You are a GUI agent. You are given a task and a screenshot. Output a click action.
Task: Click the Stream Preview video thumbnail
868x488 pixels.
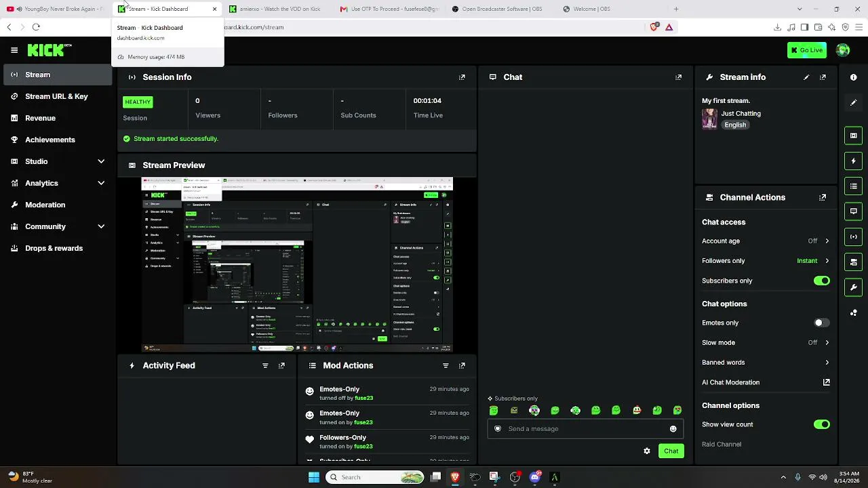pos(297,265)
